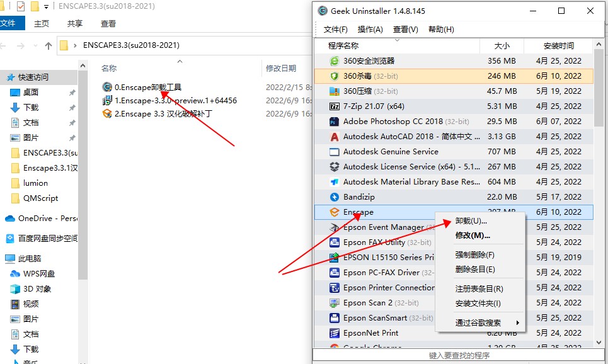Click the Adobe Photoshop CC 2018 icon
Viewport: 608px width, 364px height.
[x=335, y=122]
